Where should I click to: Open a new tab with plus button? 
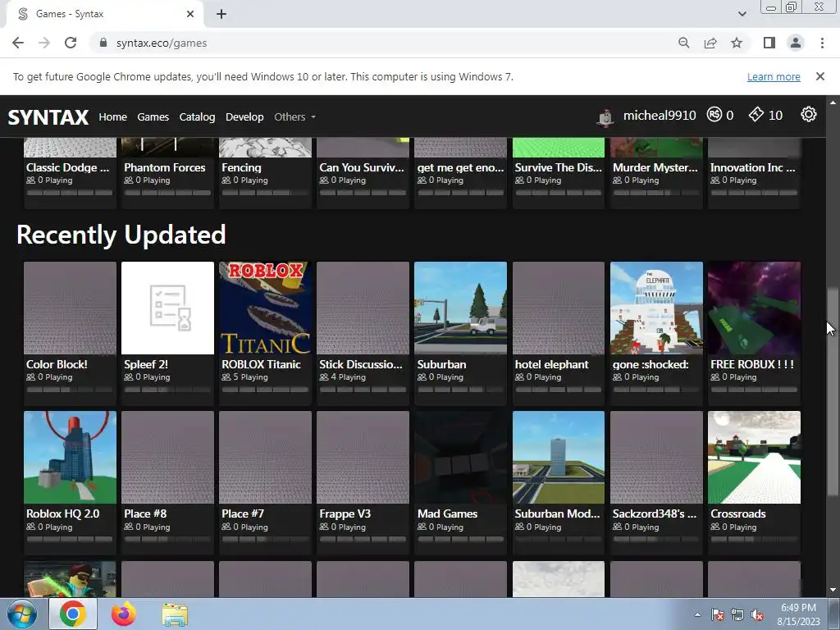[221, 14]
